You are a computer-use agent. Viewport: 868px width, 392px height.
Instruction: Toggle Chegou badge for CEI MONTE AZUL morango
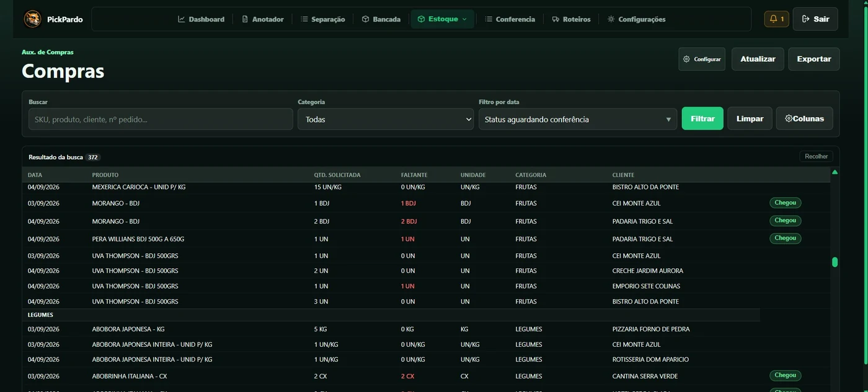[x=786, y=203]
